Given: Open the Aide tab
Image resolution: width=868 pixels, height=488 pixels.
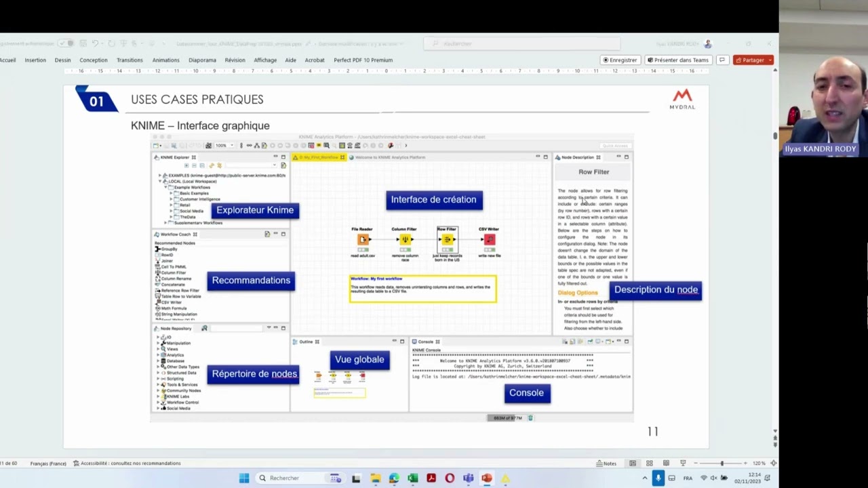Looking at the screenshot, I should (x=290, y=60).
